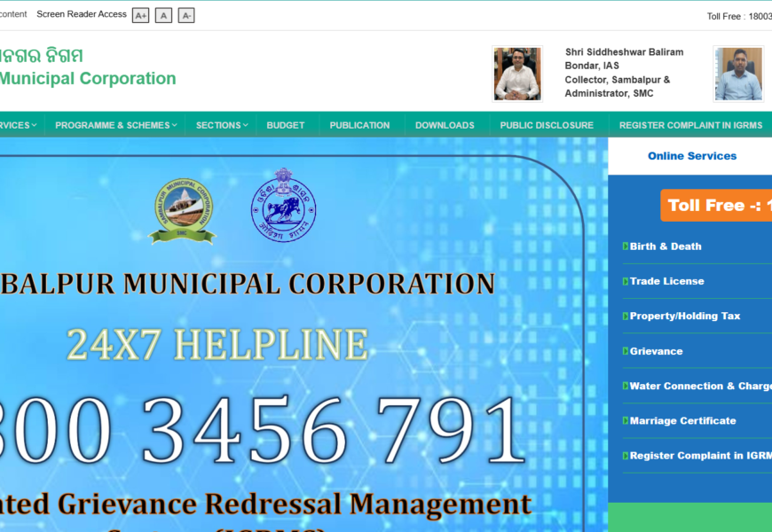Select Register Complaint in IGRMS nav item
Screen dimensions: 772x532
(x=690, y=125)
